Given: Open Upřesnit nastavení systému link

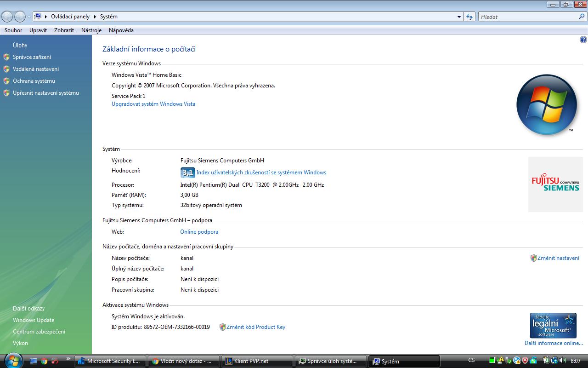Looking at the screenshot, I should coord(46,93).
